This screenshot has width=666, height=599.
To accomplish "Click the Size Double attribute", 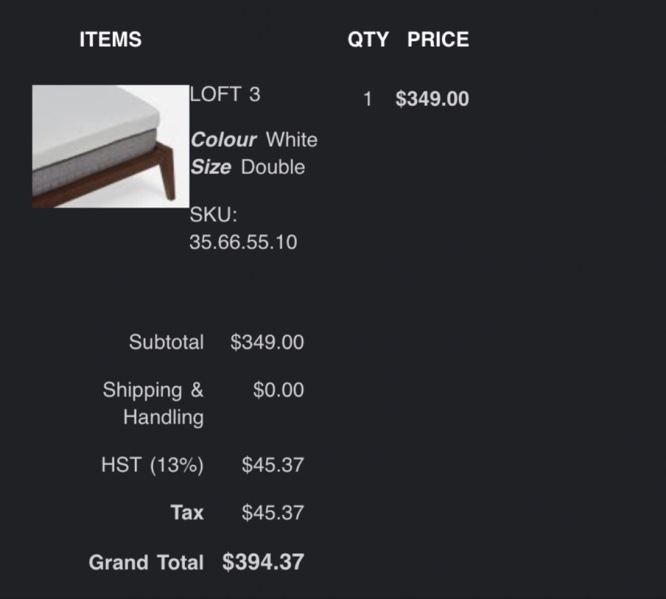I will click(x=247, y=167).
